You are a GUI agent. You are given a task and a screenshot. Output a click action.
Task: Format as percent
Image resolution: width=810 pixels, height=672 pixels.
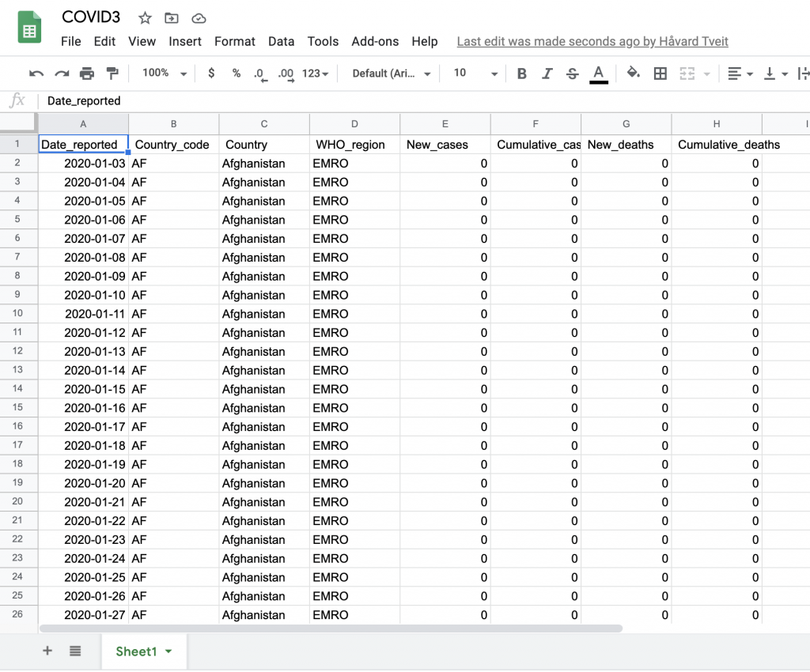(x=237, y=74)
